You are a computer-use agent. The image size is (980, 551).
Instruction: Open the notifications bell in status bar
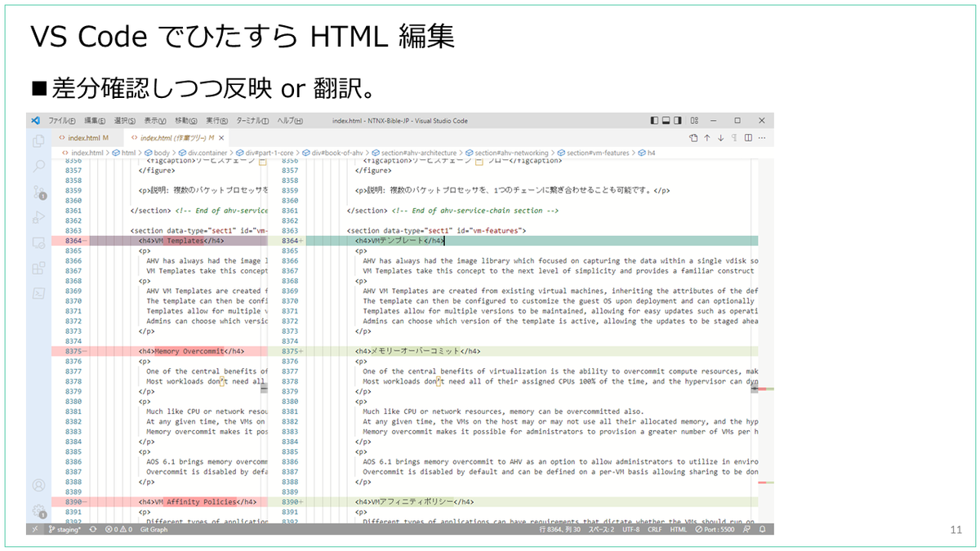point(763,530)
